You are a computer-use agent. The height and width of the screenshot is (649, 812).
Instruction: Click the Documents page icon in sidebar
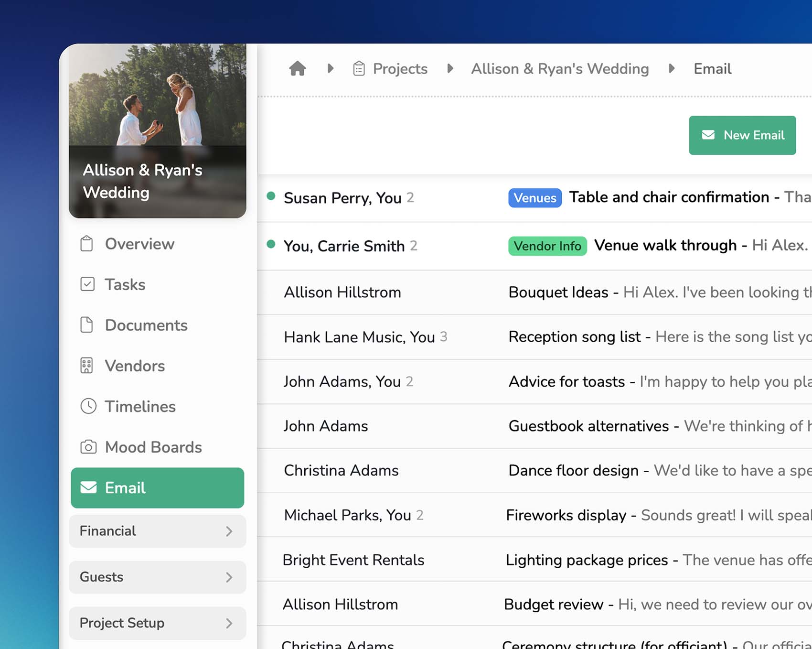[86, 325]
